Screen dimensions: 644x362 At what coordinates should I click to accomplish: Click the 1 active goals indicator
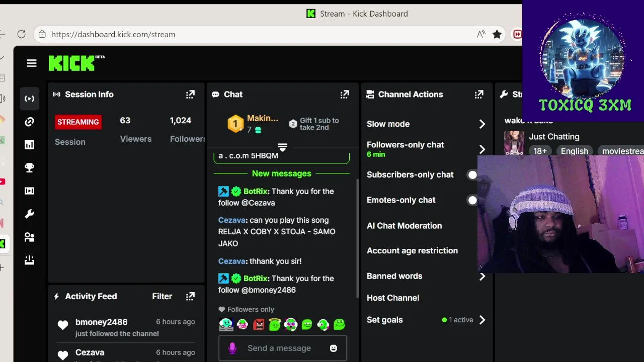click(457, 320)
